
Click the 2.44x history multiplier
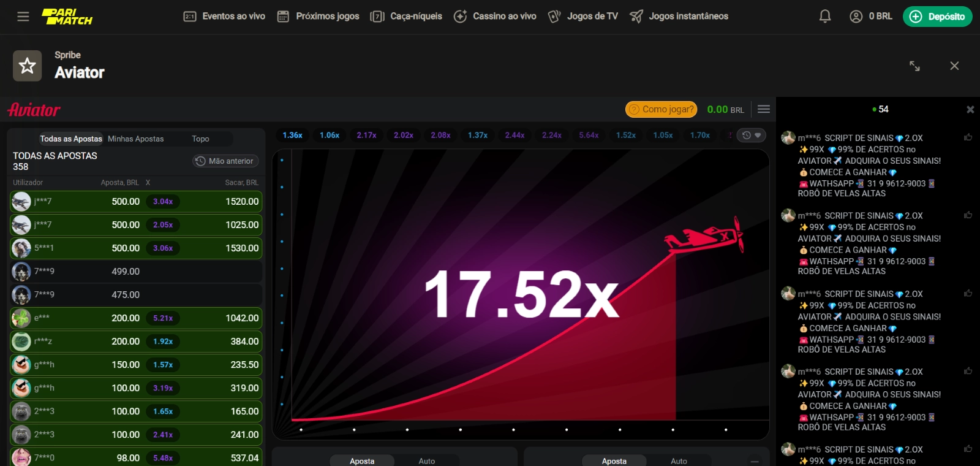pos(514,135)
